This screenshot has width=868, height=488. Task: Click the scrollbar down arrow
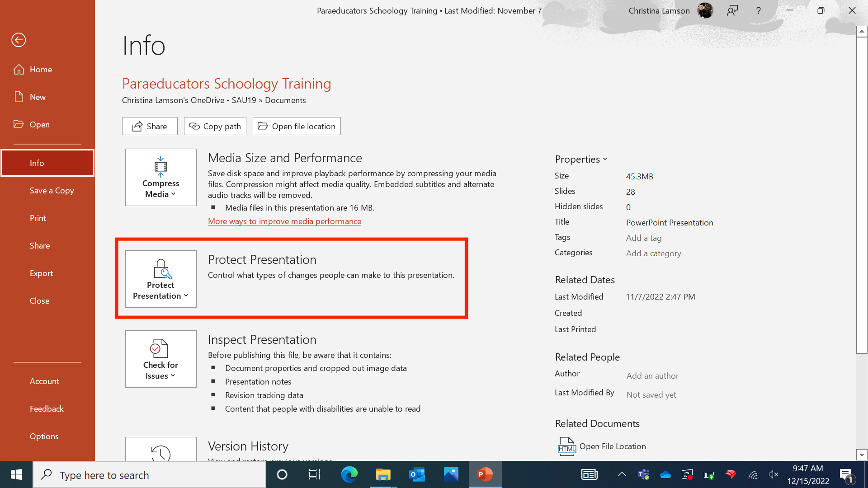pyautogui.click(x=862, y=455)
